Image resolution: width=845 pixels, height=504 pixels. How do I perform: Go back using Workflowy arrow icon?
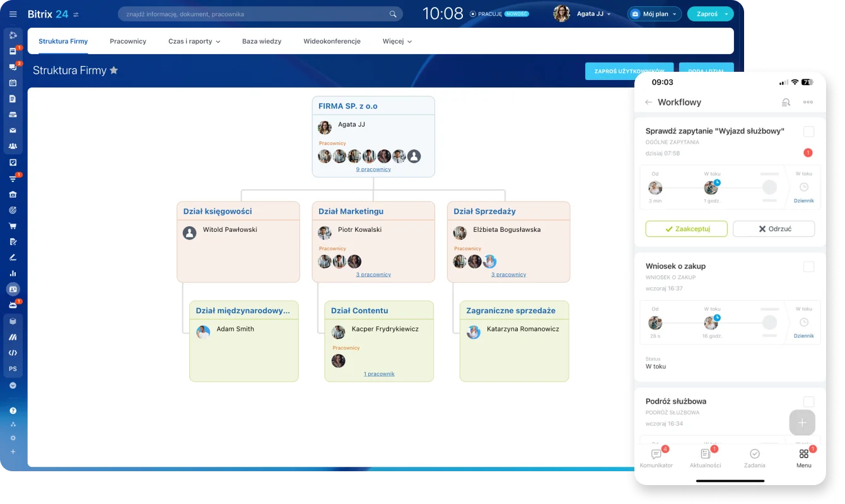pyautogui.click(x=648, y=102)
